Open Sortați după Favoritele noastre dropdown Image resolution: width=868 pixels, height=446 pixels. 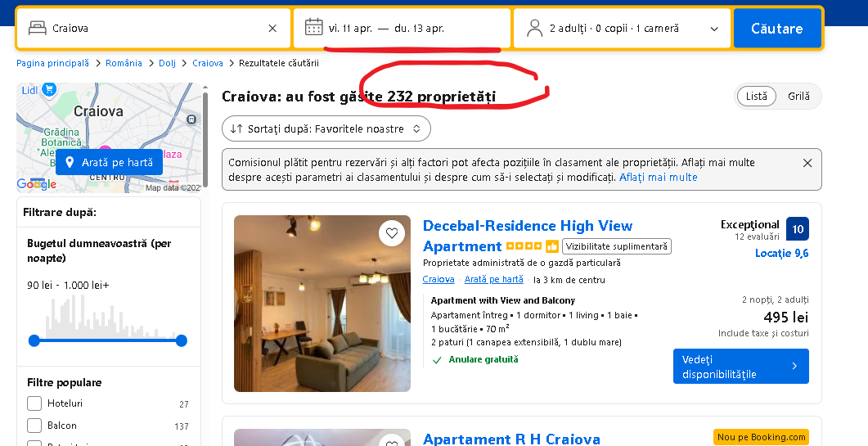[326, 128]
